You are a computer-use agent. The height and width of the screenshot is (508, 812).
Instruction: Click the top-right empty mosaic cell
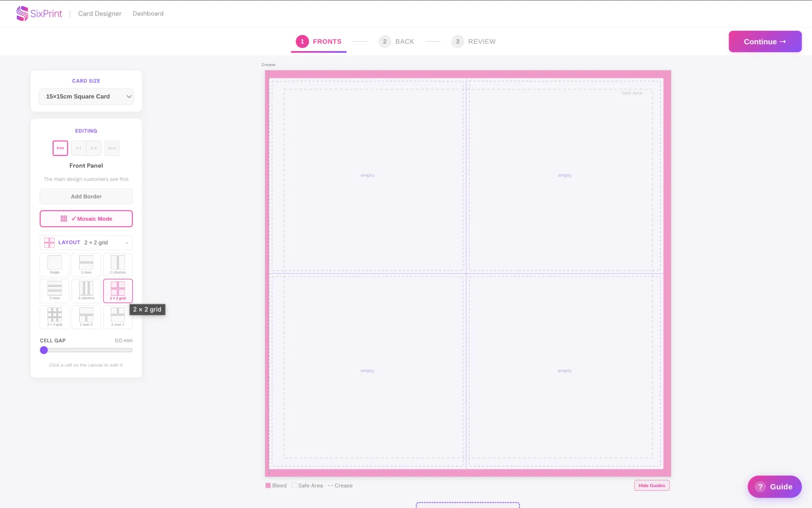[x=565, y=176]
